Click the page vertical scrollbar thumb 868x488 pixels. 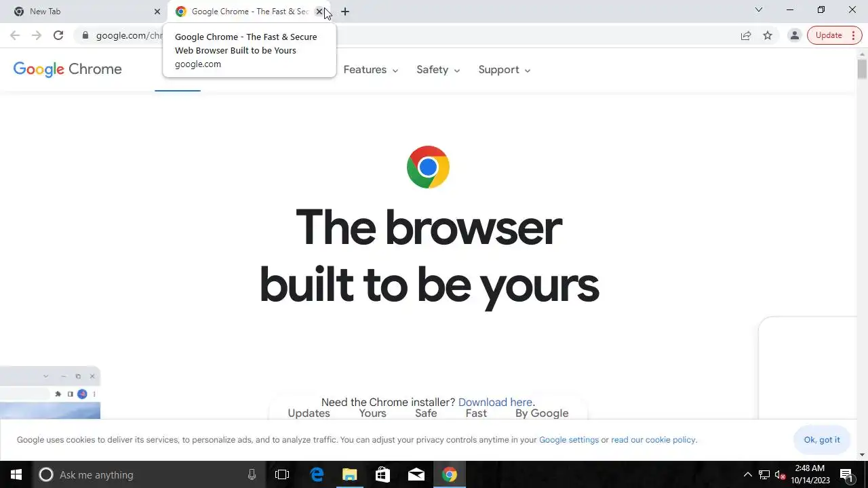point(862,68)
